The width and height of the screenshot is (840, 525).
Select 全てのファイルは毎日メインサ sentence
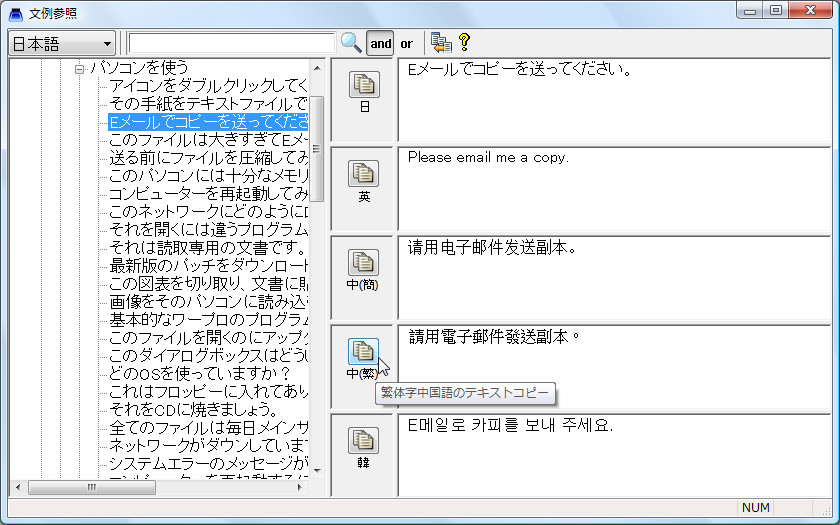208,428
